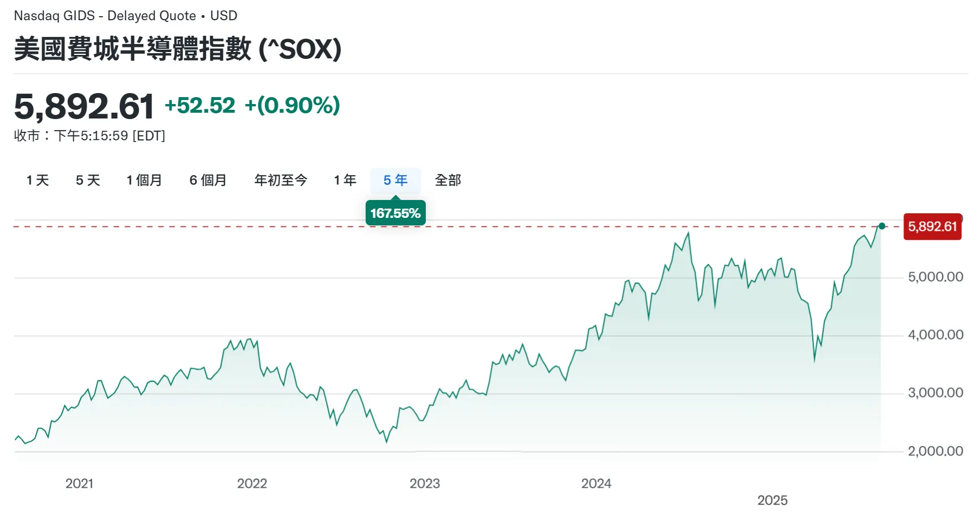Click the 2021 axis label

[x=80, y=483]
